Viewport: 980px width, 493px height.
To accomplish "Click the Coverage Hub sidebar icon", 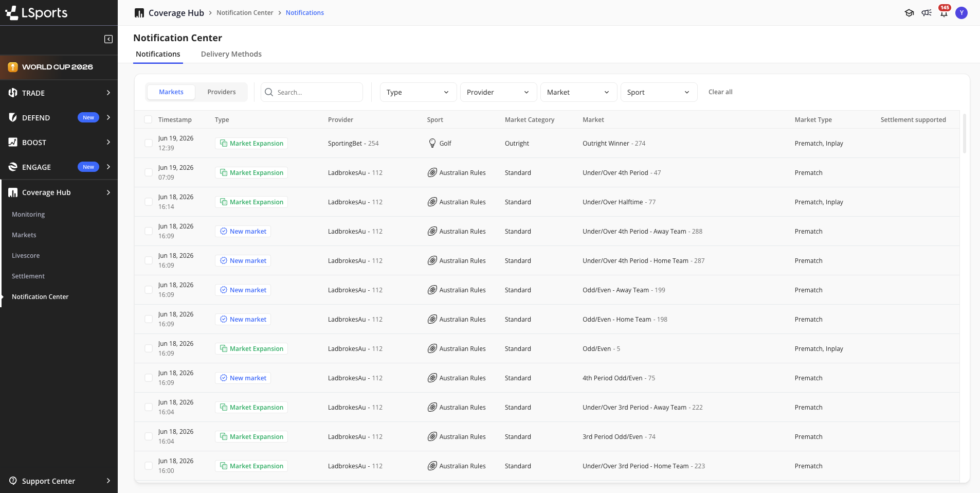I will coord(13,192).
